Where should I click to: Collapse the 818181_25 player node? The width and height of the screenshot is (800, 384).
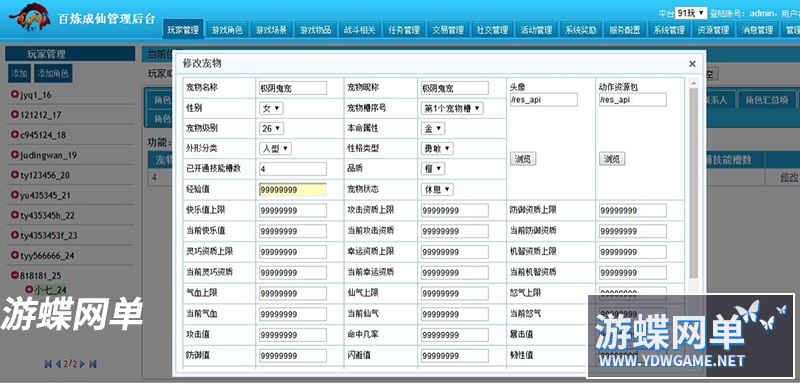click(14, 275)
